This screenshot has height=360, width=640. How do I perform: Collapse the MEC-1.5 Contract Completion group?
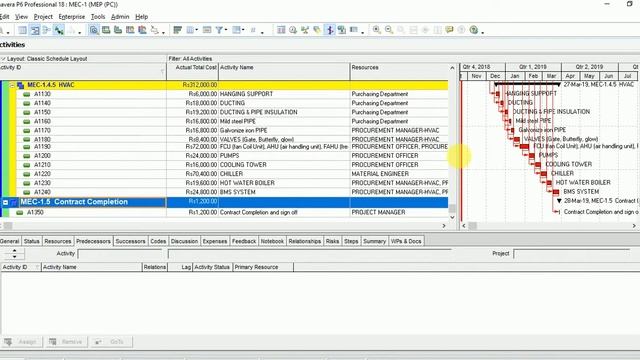(5, 202)
